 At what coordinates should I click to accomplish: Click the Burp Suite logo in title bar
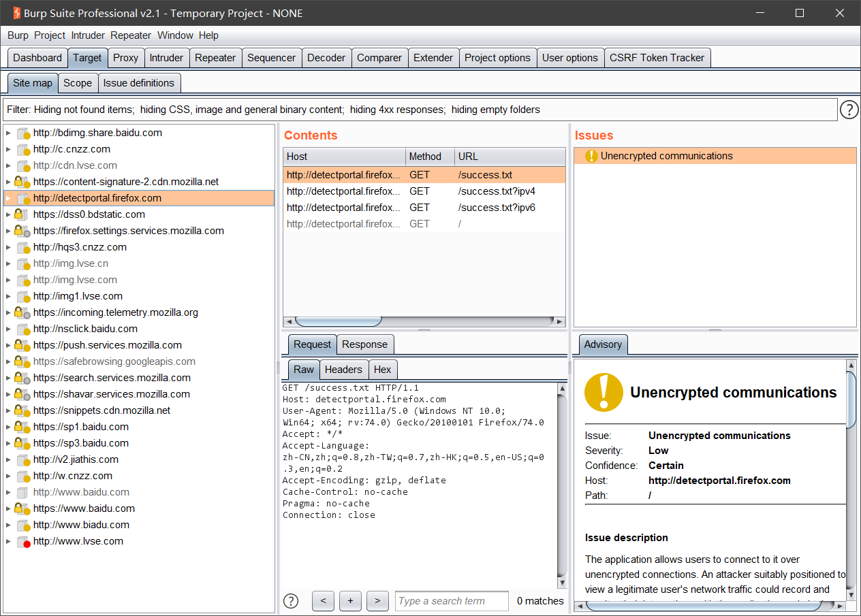16,13
